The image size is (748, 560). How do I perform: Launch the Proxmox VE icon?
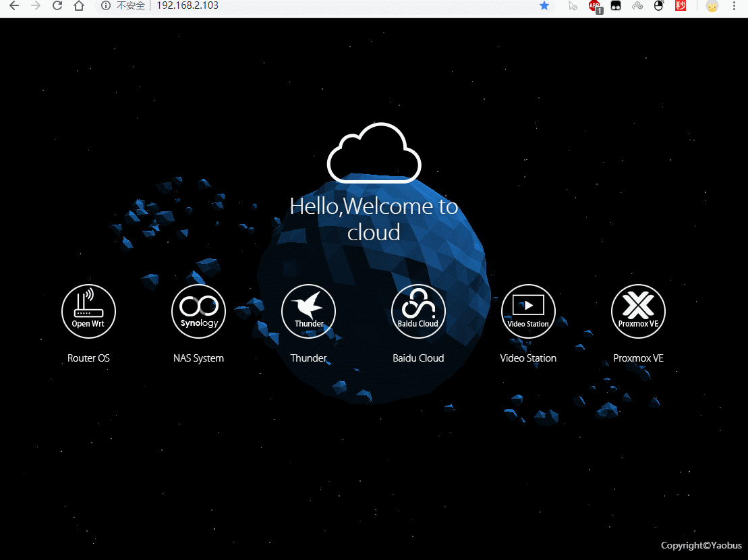coord(638,311)
